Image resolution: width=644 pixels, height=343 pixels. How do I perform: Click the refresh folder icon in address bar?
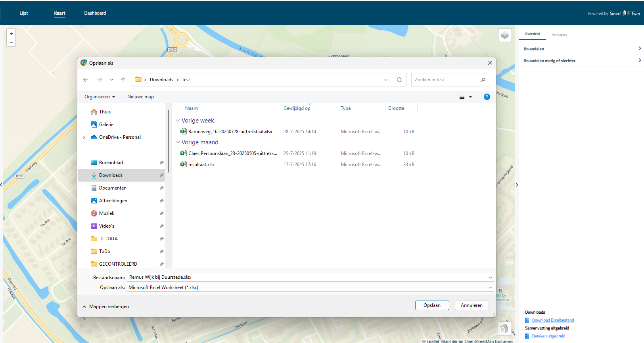pos(399,80)
